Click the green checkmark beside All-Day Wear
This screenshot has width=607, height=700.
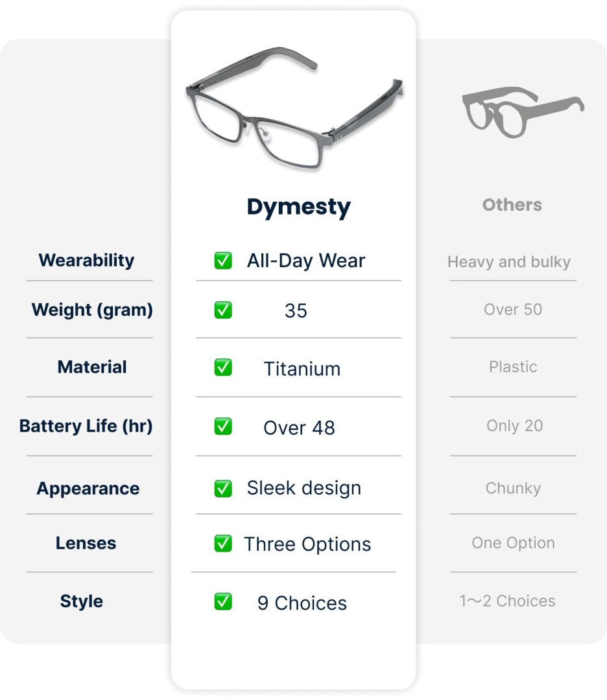223,261
